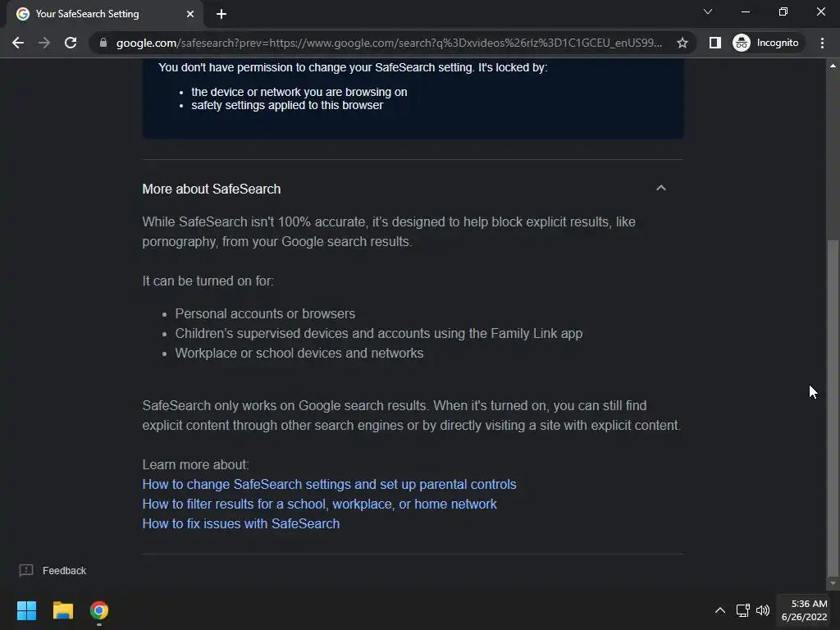Open File Explorer from taskbar

coord(62,610)
